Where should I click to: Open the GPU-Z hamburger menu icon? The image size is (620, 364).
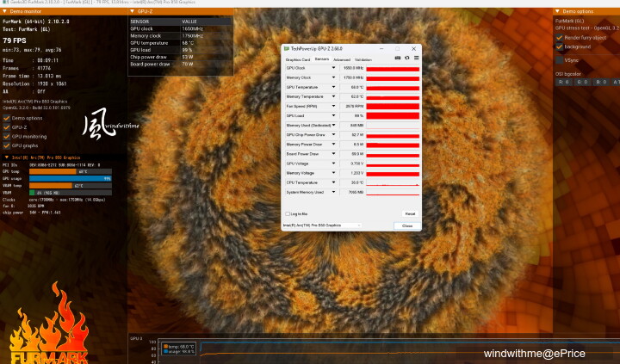pyautogui.click(x=415, y=59)
